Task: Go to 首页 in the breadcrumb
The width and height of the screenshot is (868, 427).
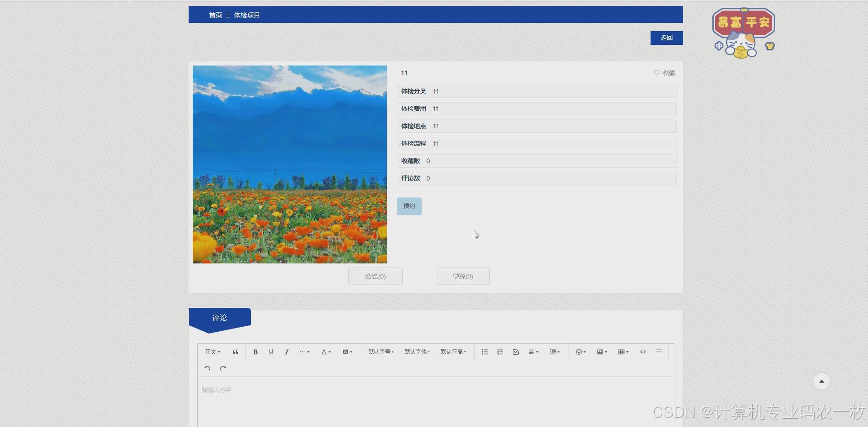Action: [x=215, y=15]
